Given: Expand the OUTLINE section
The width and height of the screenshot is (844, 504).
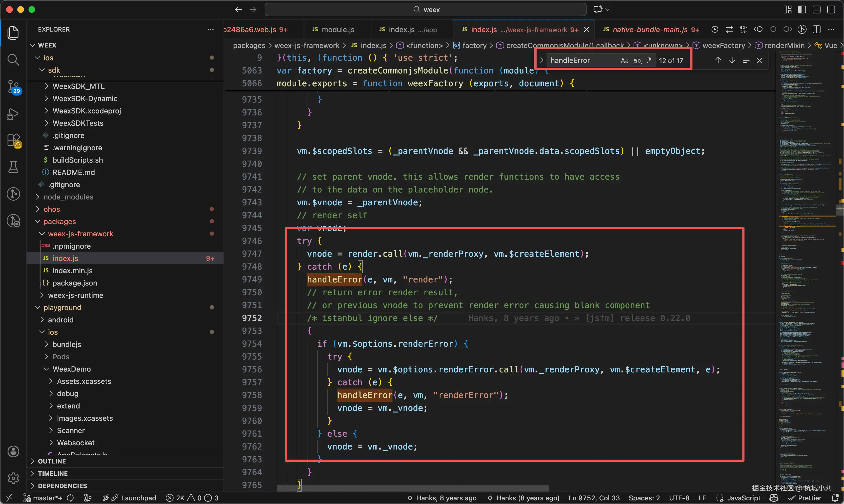Looking at the screenshot, I should (x=52, y=461).
